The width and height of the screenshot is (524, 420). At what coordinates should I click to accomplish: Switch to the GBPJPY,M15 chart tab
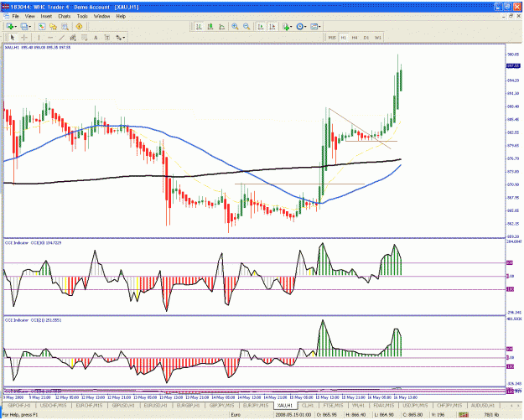click(222, 406)
